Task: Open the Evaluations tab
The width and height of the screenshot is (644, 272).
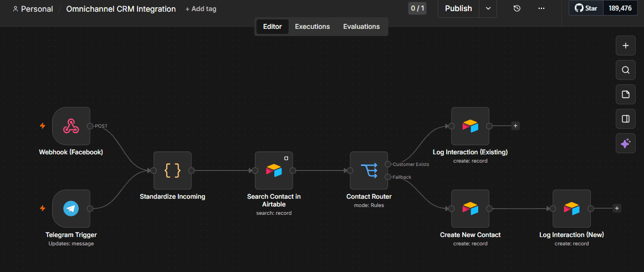Action: 361,27
